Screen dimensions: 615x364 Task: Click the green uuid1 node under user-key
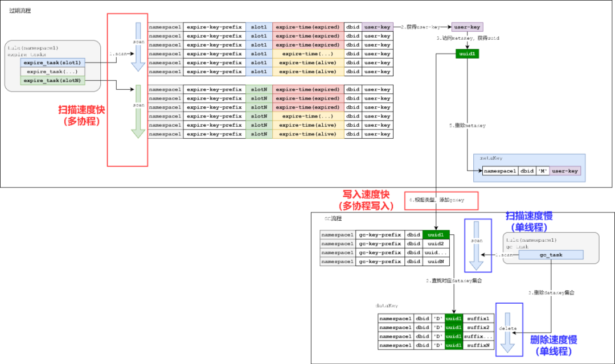tap(467, 53)
